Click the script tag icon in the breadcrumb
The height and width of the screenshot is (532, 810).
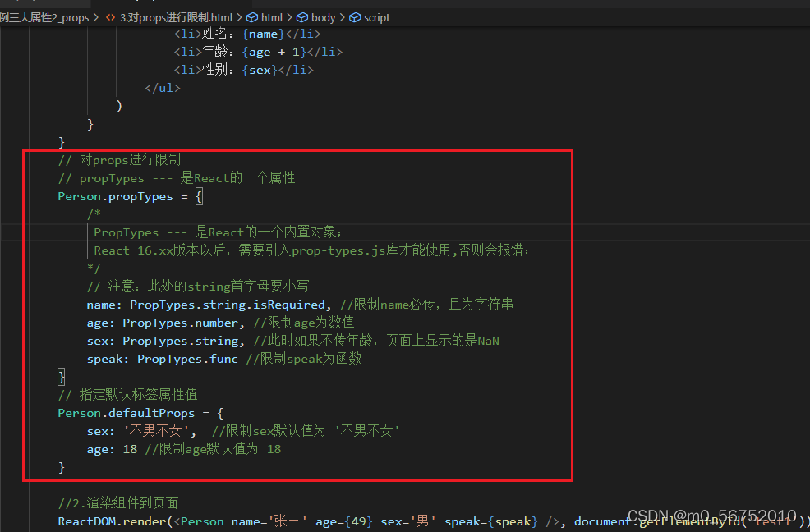(x=353, y=16)
